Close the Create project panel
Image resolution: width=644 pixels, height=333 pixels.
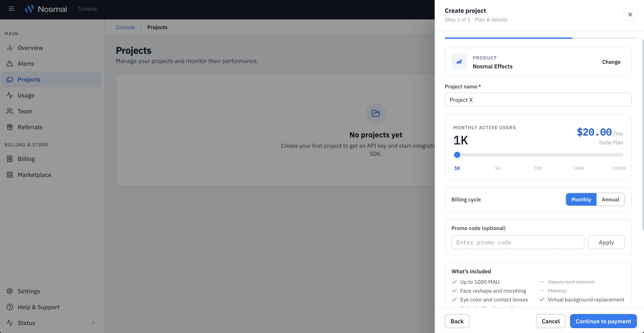pyautogui.click(x=630, y=15)
